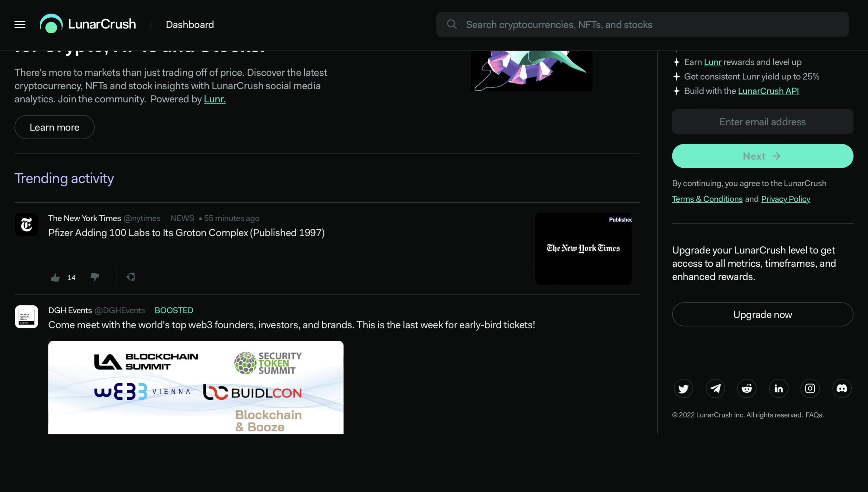Open the Pfizer Groton Complex headline
The width and height of the screenshot is (868, 492).
(x=186, y=233)
